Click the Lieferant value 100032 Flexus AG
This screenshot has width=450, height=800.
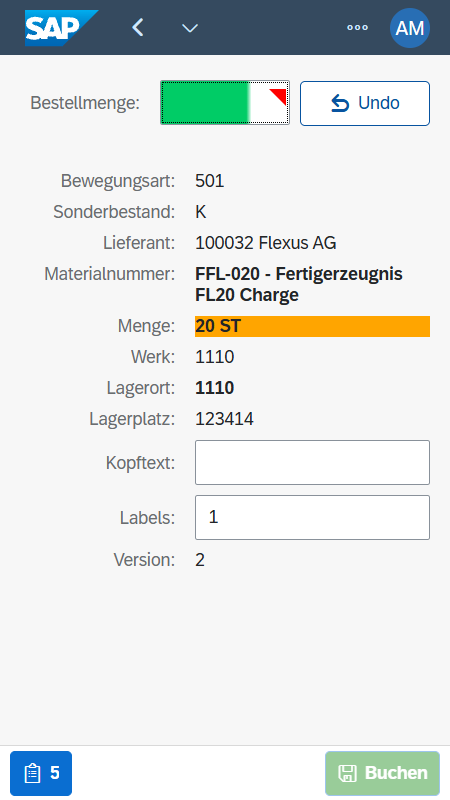266,243
